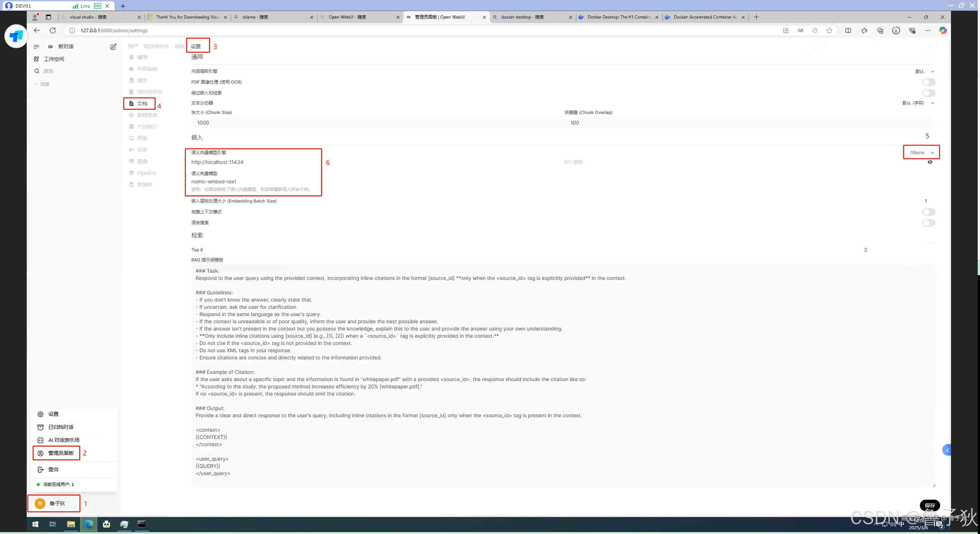The width and height of the screenshot is (980, 534).
Task: Open File Explorer from taskbar
Action: tap(71, 524)
